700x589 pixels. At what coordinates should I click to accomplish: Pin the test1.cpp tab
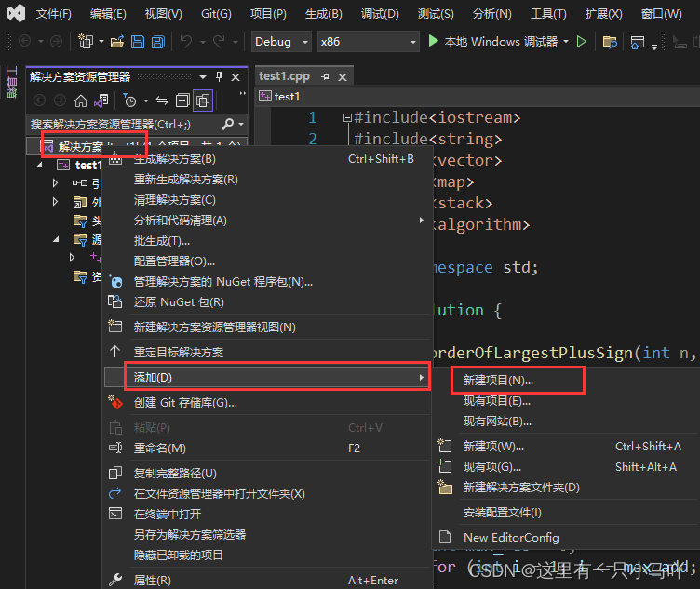325,77
